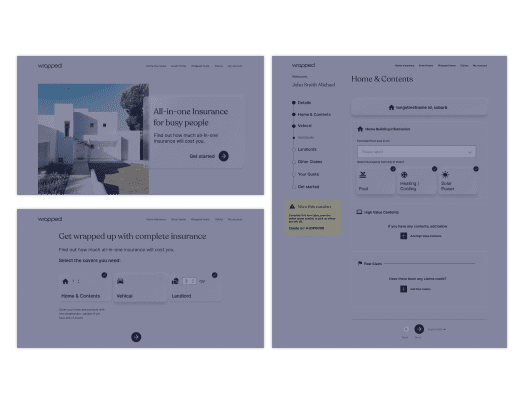The height and width of the screenshot is (404, 524).
Task: Open 'My account' menu on the hero screen
Action: [x=235, y=66]
